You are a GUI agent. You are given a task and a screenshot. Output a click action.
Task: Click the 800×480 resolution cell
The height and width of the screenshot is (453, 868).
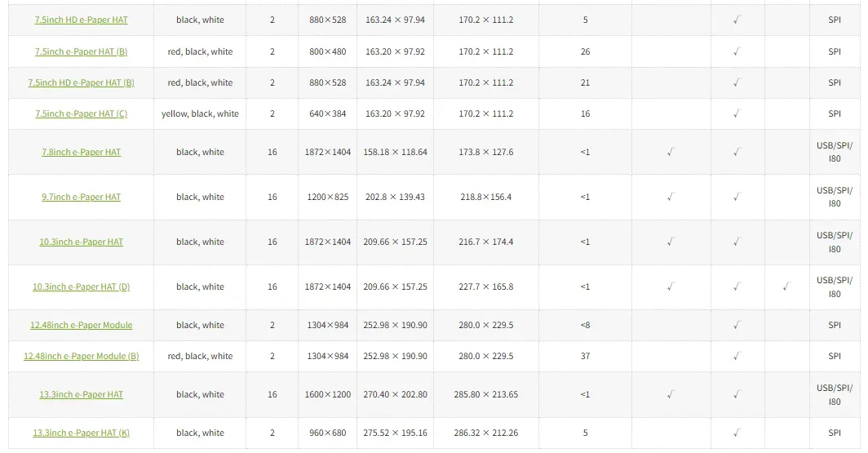tap(327, 51)
